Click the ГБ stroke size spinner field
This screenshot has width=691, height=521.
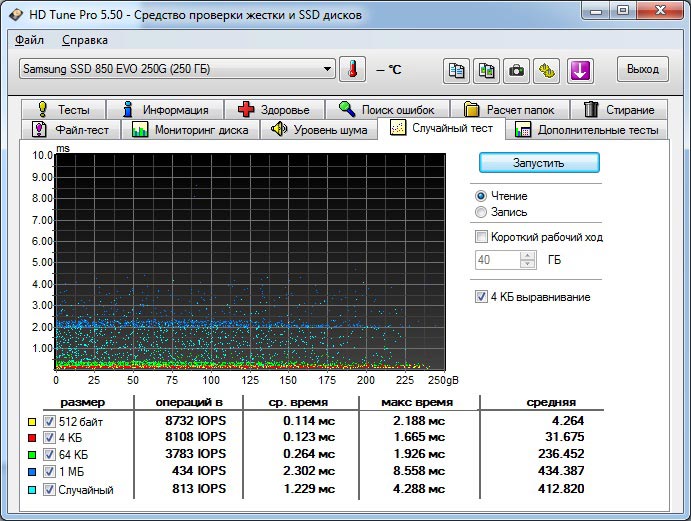(497, 260)
